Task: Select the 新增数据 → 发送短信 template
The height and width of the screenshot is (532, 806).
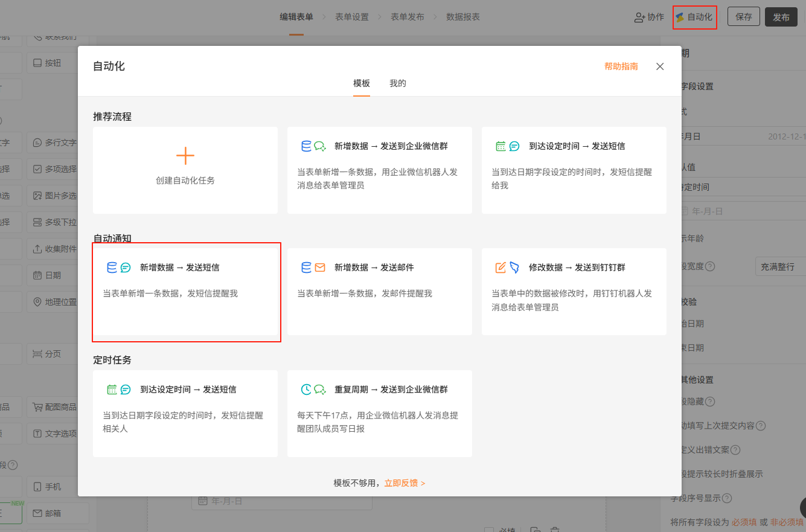Action: click(x=185, y=292)
